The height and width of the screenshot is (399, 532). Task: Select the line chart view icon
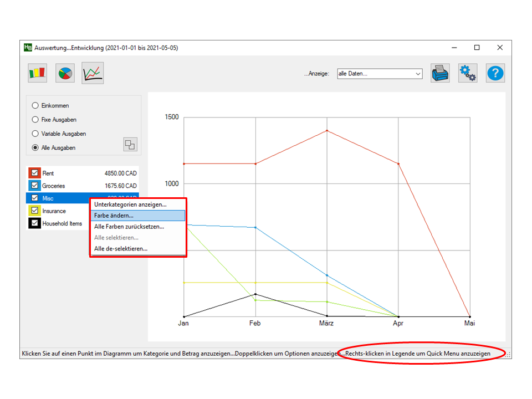point(93,73)
